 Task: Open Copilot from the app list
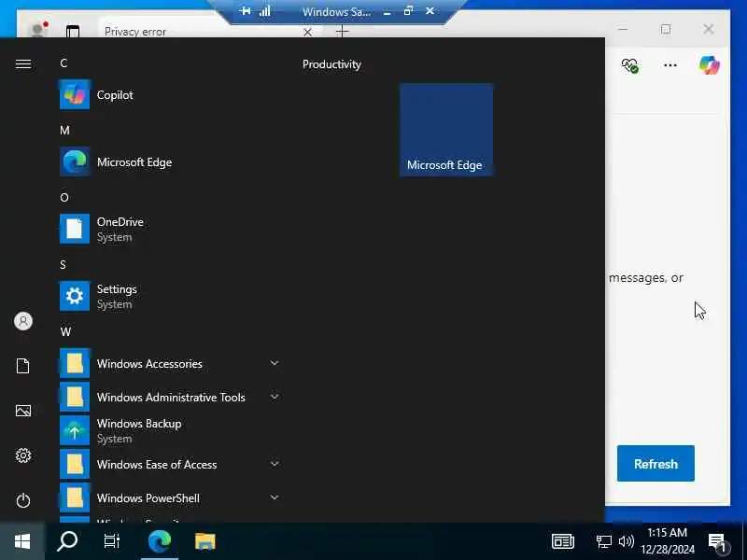coord(170,95)
